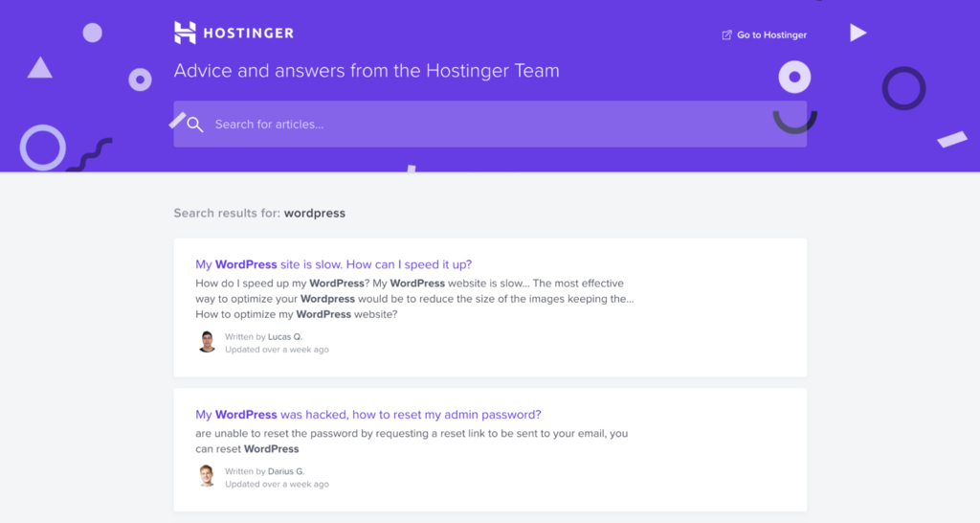Click the update time under Darius G.

tap(277, 484)
